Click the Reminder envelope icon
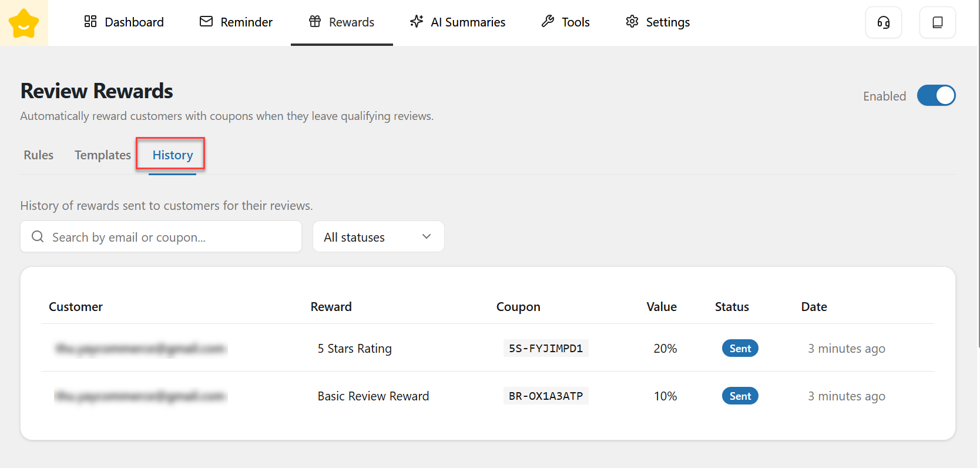Viewport: 980px width, 468px height. (206, 22)
